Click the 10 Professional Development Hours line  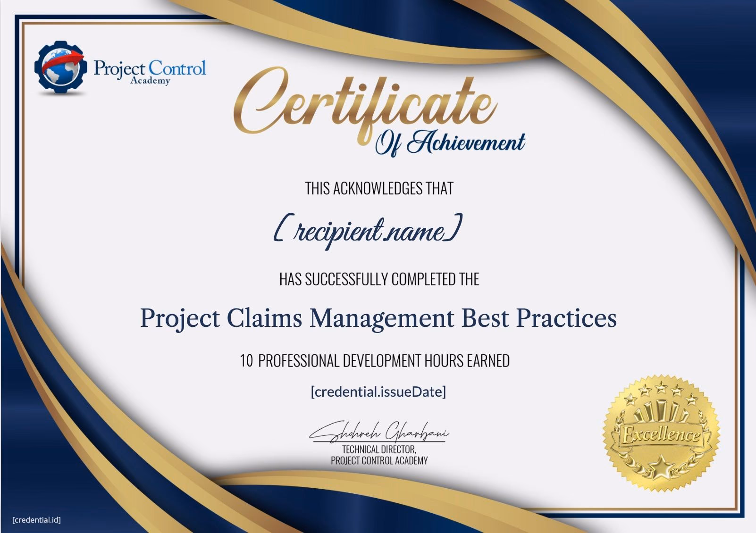pyautogui.click(x=375, y=360)
